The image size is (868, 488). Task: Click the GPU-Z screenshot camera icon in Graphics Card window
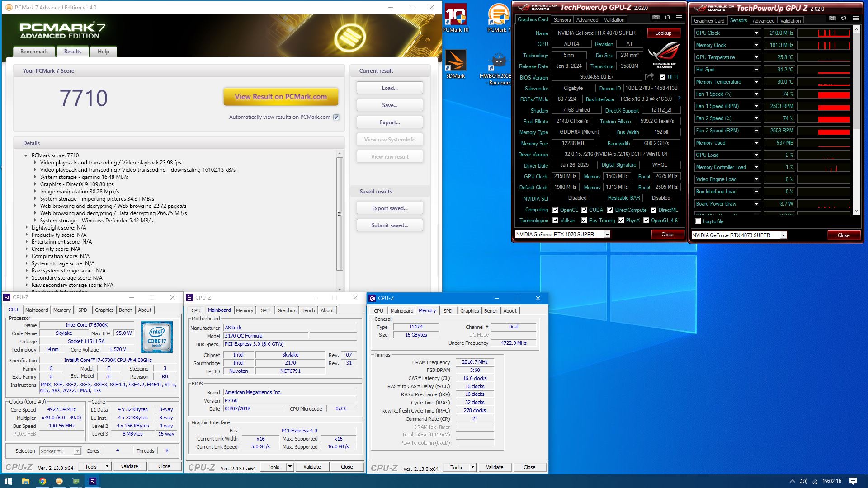(656, 18)
